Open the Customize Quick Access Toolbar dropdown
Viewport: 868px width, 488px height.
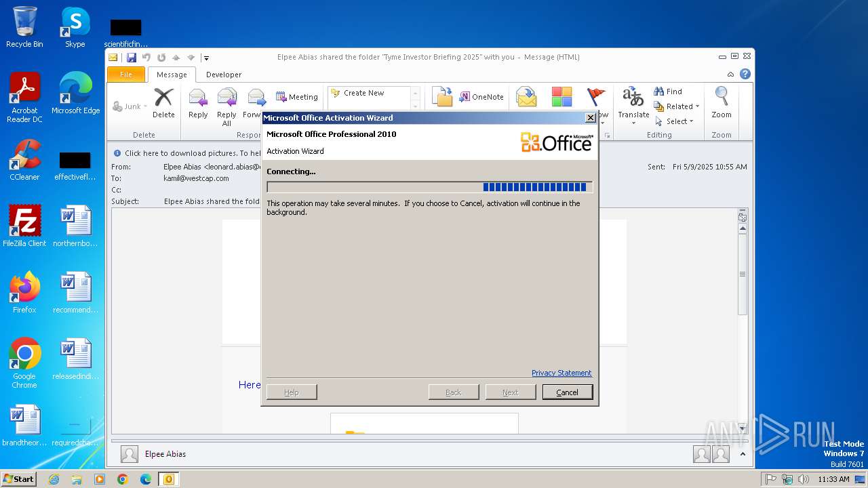[x=206, y=58]
